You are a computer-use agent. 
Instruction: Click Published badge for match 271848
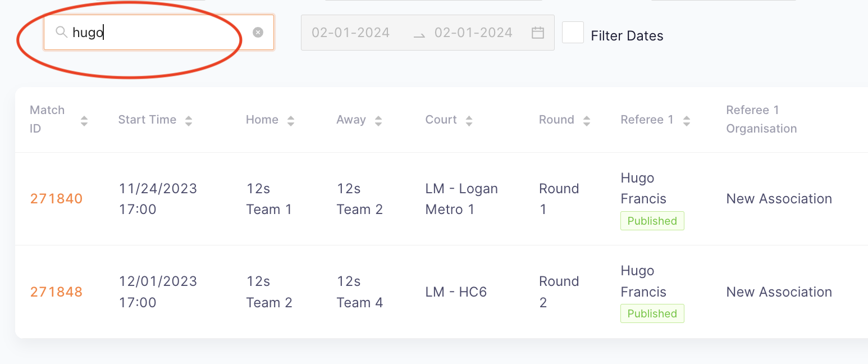click(652, 313)
